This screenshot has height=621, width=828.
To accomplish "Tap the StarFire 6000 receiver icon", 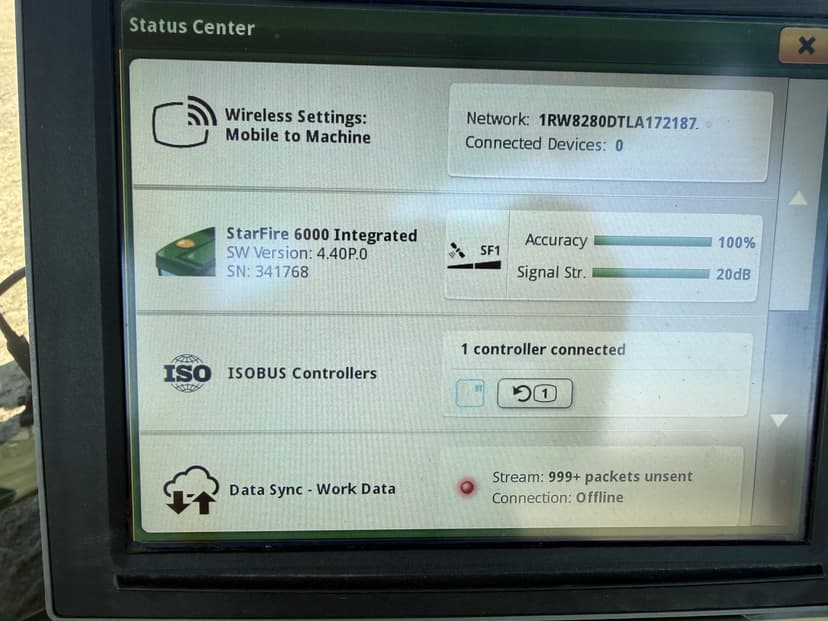I will click(x=185, y=252).
